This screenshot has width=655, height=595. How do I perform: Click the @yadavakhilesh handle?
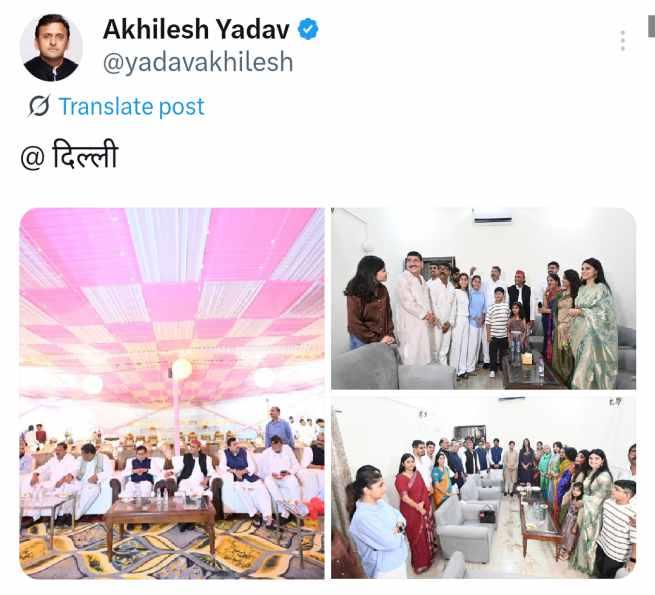tap(198, 62)
